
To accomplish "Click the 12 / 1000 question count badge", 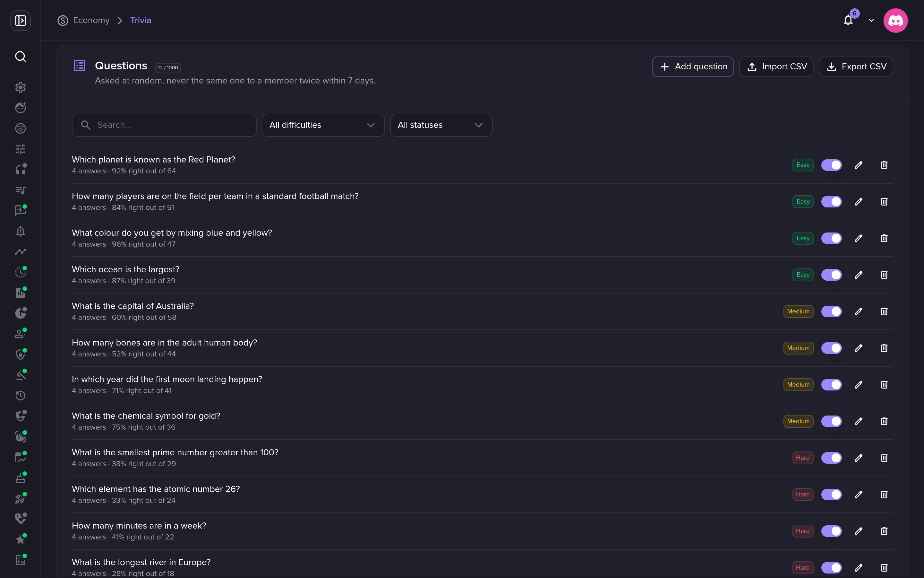I will pos(167,68).
